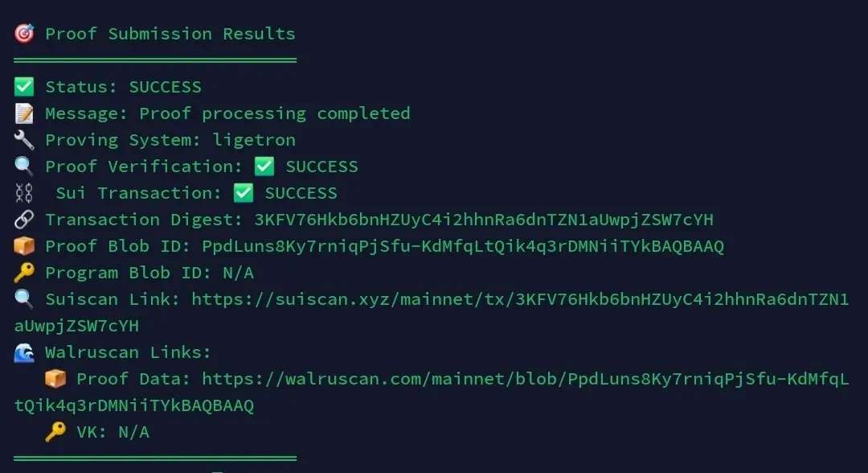Screen dimensions: 868x473
Task: Click the green checkmark next to Status
Action: point(24,87)
